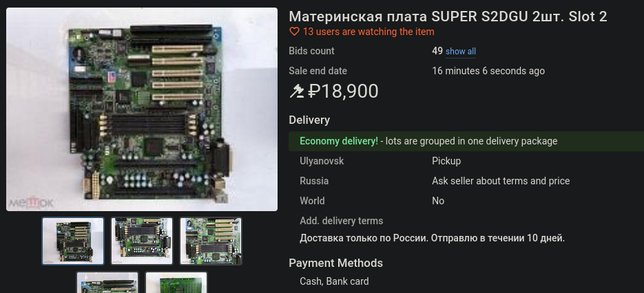This screenshot has width=644, height=293.
Task: Click the meshok watermark logo on photo
Action: 31,203
